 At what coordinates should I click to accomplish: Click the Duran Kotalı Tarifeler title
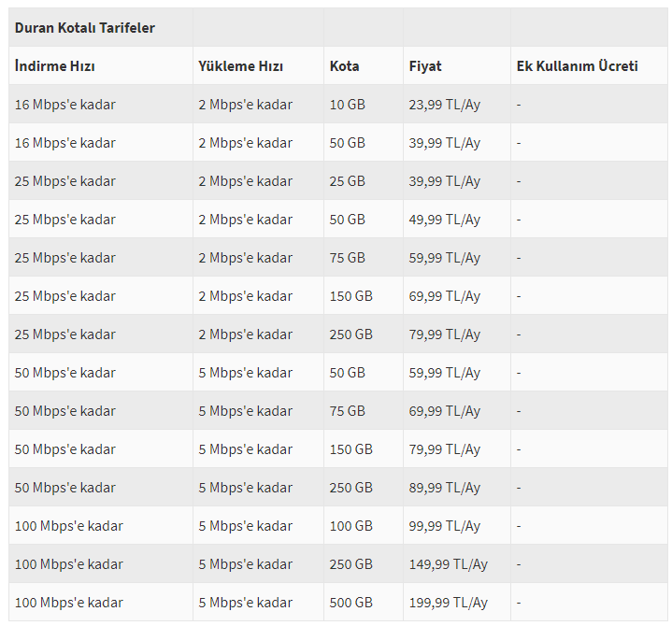pyautogui.click(x=84, y=28)
